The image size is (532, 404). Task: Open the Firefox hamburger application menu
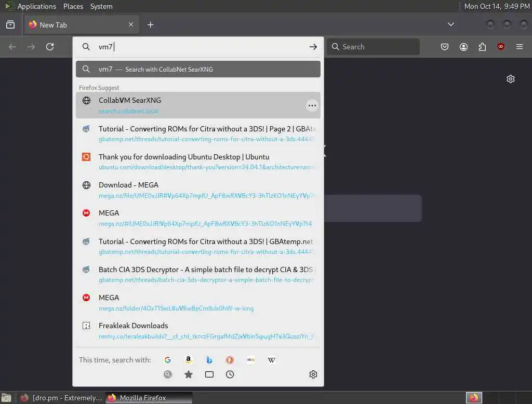520,47
